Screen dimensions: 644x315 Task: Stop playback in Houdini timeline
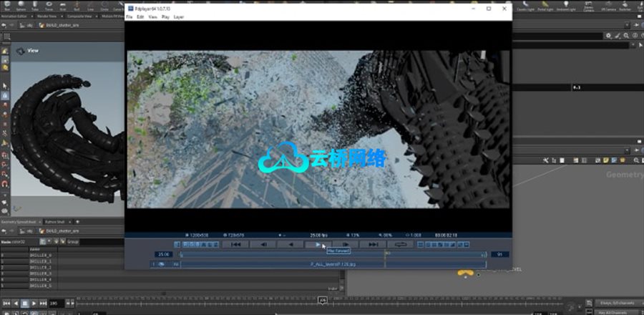click(24, 304)
